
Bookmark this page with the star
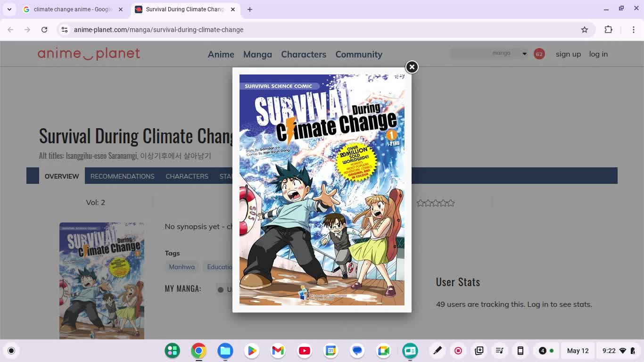[585, 30]
